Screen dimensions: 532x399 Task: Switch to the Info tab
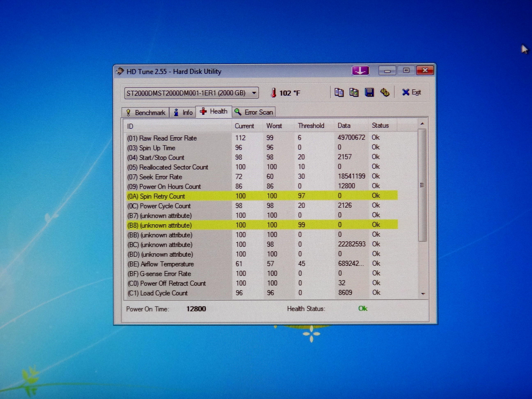[183, 112]
